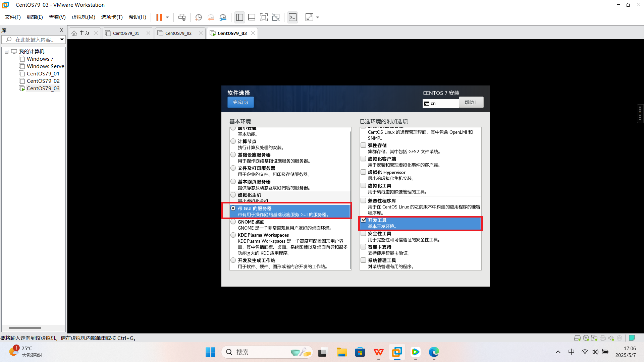This screenshot has height=362, width=644.
Task: Open the snapshot manager wrench-clock icon
Action: coord(223,17)
